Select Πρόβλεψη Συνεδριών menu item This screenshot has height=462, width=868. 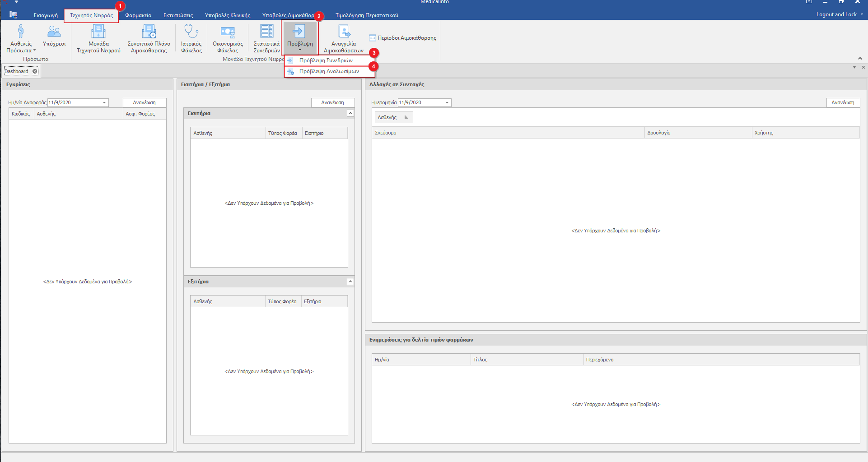tap(326, 60)
